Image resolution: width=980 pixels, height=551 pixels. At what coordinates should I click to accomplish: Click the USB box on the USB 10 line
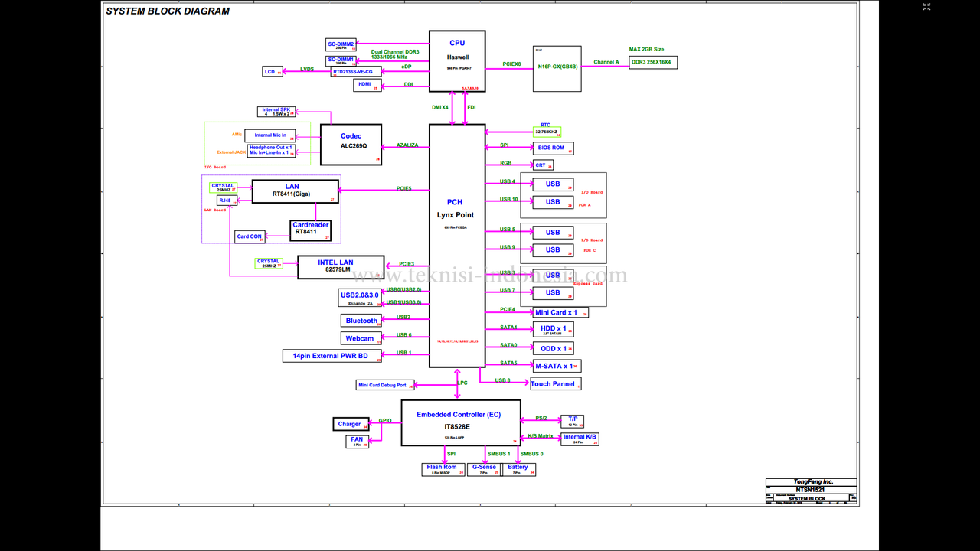553,202
